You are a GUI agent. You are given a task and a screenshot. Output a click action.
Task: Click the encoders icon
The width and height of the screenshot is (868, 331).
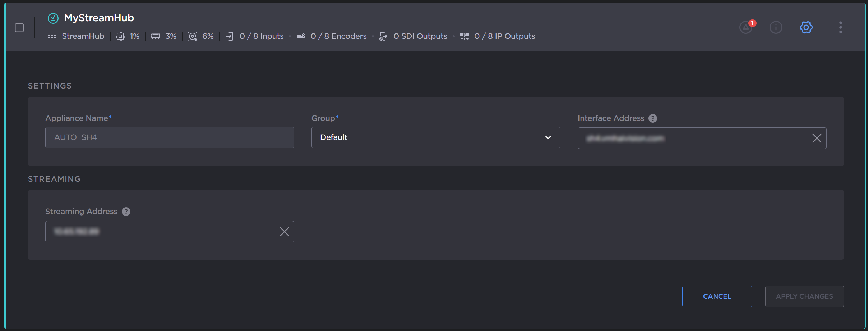click(x=301, y=36)
